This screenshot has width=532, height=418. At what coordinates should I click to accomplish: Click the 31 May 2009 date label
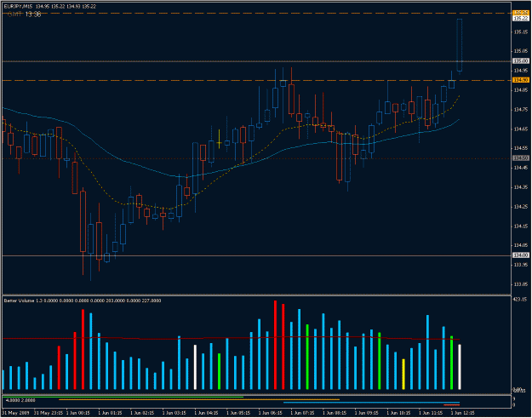tap(15, 413)
